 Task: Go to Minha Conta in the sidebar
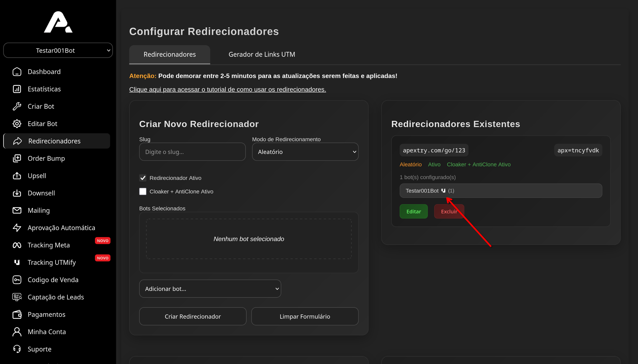(57, 332)
